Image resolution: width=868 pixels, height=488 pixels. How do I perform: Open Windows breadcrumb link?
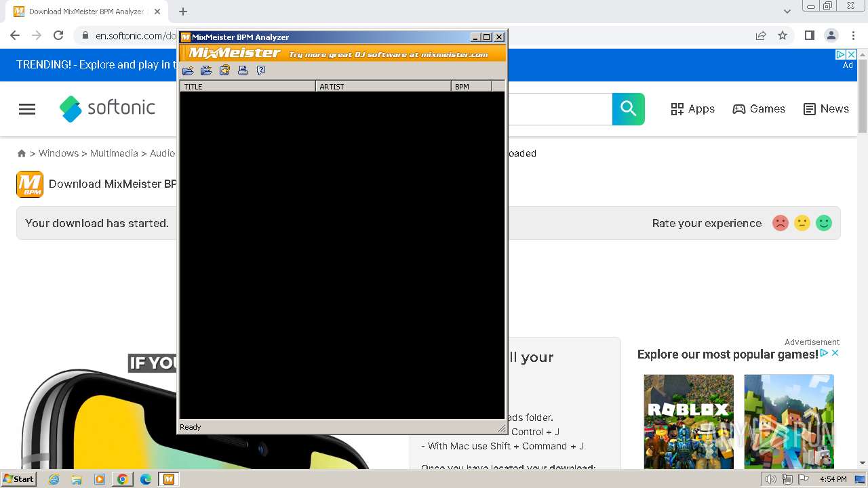coord(58,153)
